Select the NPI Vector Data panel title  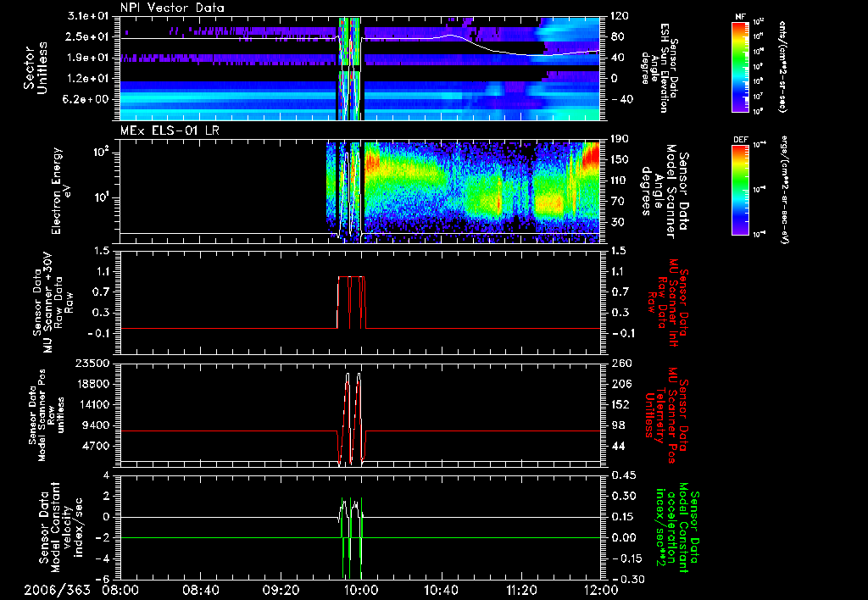(x=173, y=8)
